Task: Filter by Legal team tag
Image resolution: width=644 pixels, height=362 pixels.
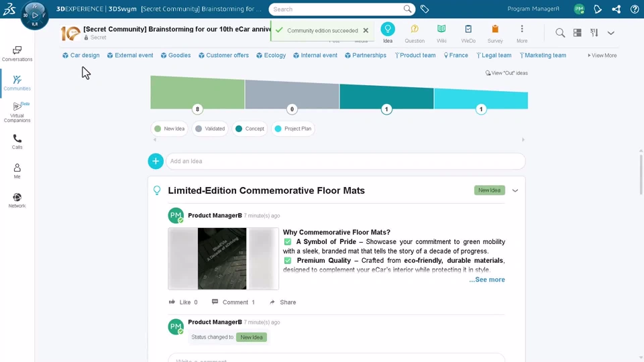Action: [494, 56]
